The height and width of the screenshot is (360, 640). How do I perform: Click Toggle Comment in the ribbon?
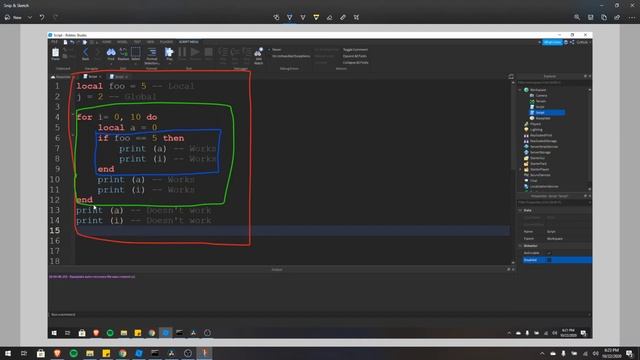tap(355, 49)
